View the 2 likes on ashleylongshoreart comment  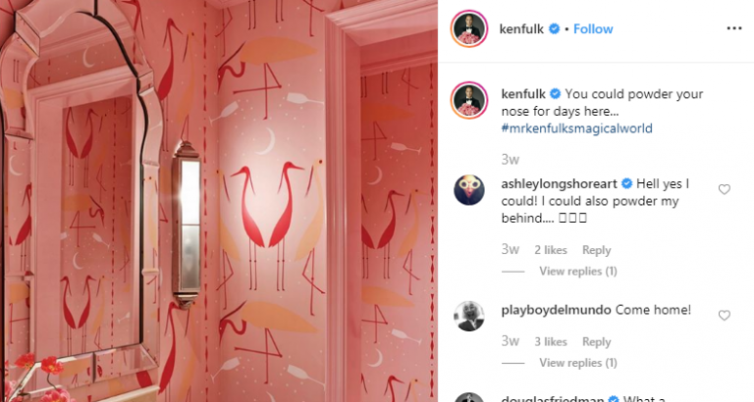tap(551, 250)
